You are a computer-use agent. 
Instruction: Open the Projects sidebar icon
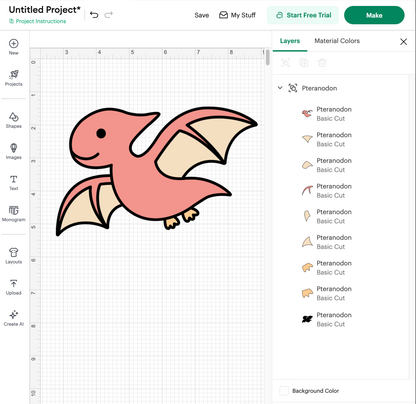(x=14, y=78)
